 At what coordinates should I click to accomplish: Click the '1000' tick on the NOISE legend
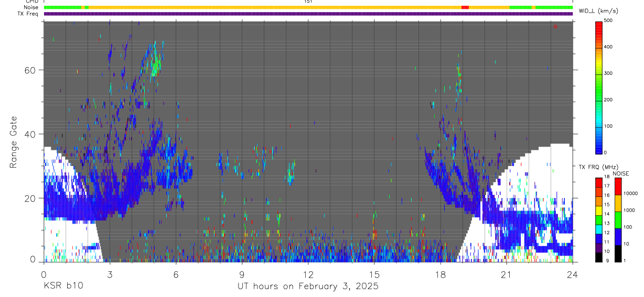tap(630, 211)
